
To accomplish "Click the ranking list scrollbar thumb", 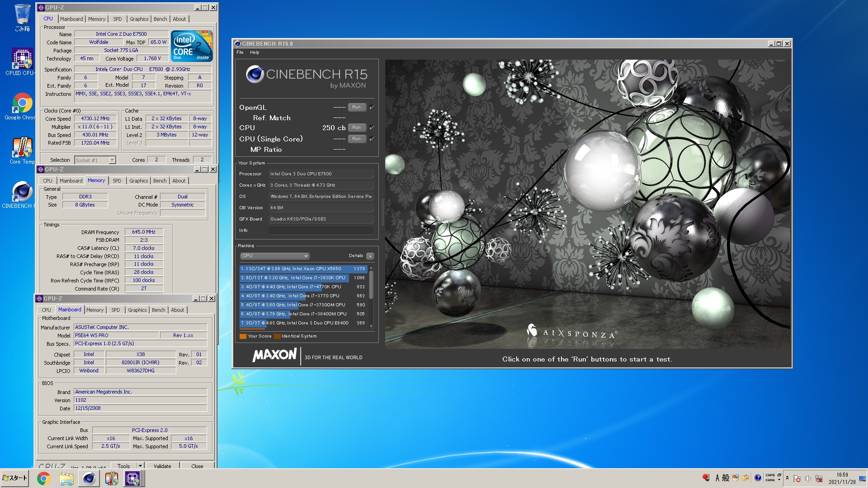I will (371, 285).
